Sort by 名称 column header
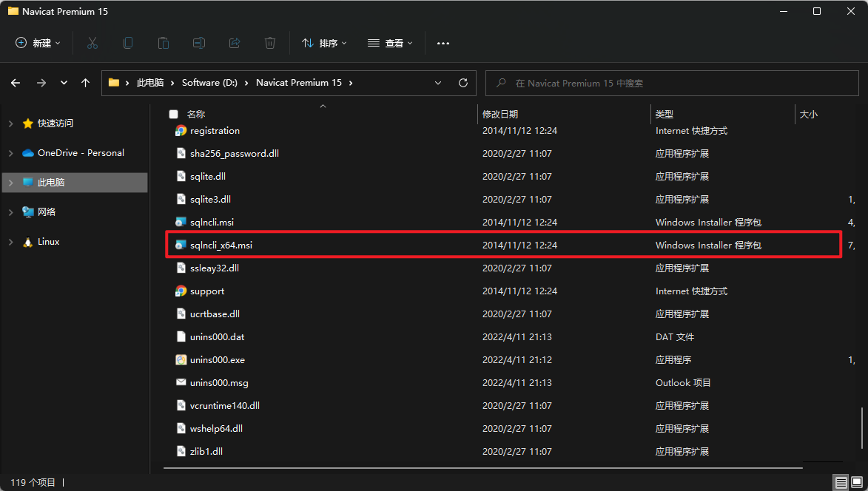The width and height of the screenshot is (868, 491). pos(196,115)
